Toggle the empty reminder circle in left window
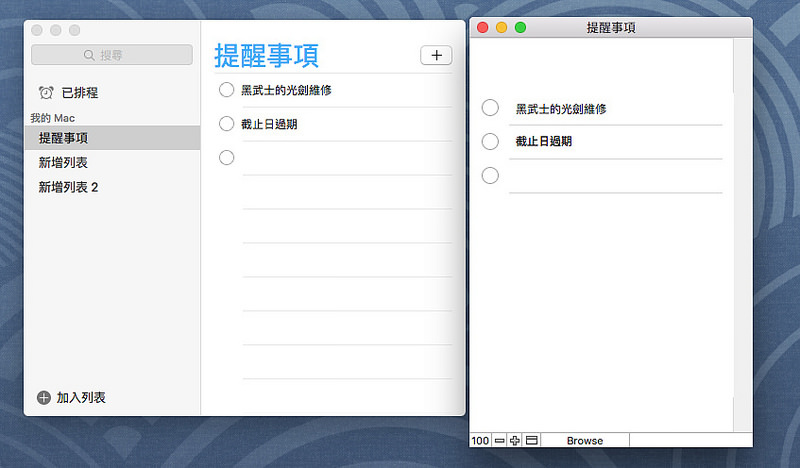Viewport: 800px width, 468px height. 227,158
